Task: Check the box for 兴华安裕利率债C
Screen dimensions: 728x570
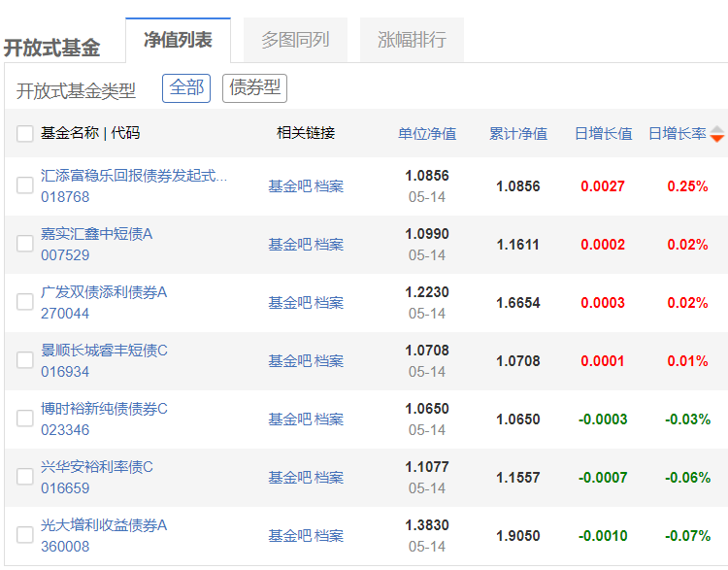Action: [24, 477]
